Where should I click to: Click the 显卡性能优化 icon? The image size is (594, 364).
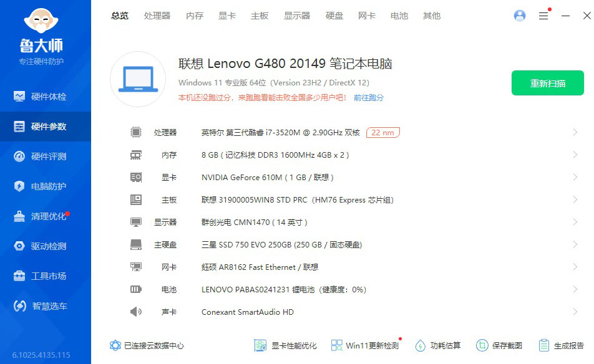pyautogui.click(x=260, y=345)
